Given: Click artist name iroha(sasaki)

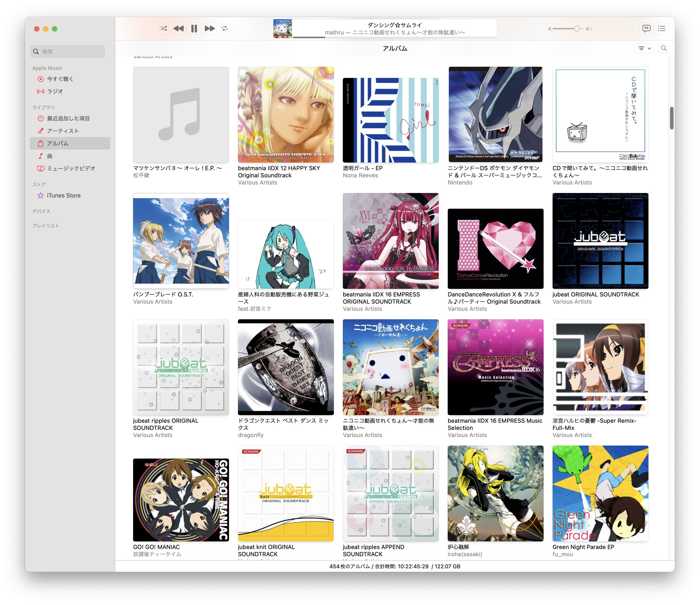Looking at the screenshot, I should click(x=465, y=554).
